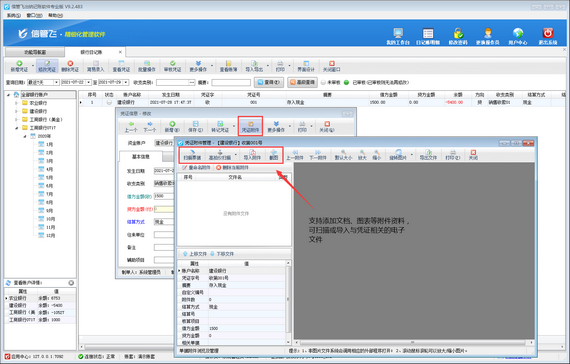This screenshot has width=570, height=364.
Task: Open the 查询日期 range dropdown
Action: (x=56, y=83)
